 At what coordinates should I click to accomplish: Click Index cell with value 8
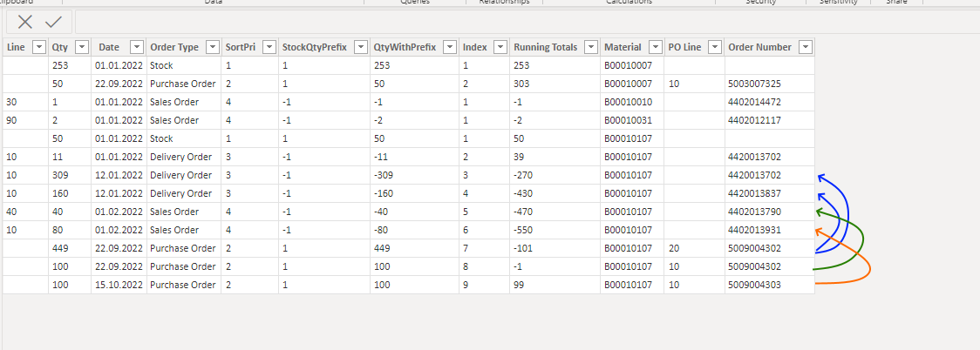coord(485,266)
